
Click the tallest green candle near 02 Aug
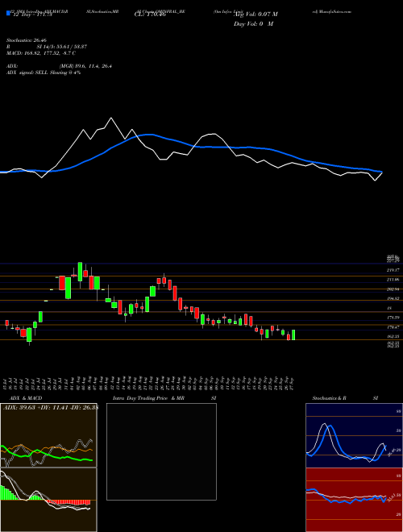pyautogui.click(x=80, y=272)
